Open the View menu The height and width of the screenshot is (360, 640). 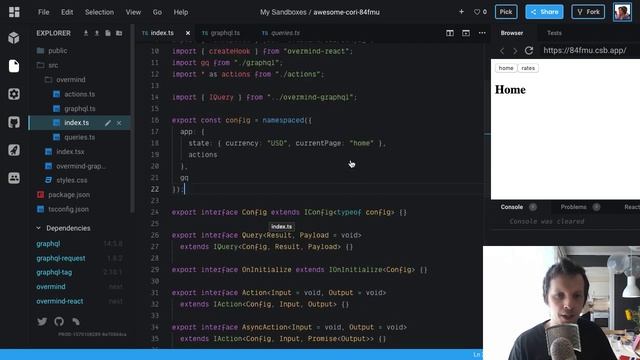(133, 12)
